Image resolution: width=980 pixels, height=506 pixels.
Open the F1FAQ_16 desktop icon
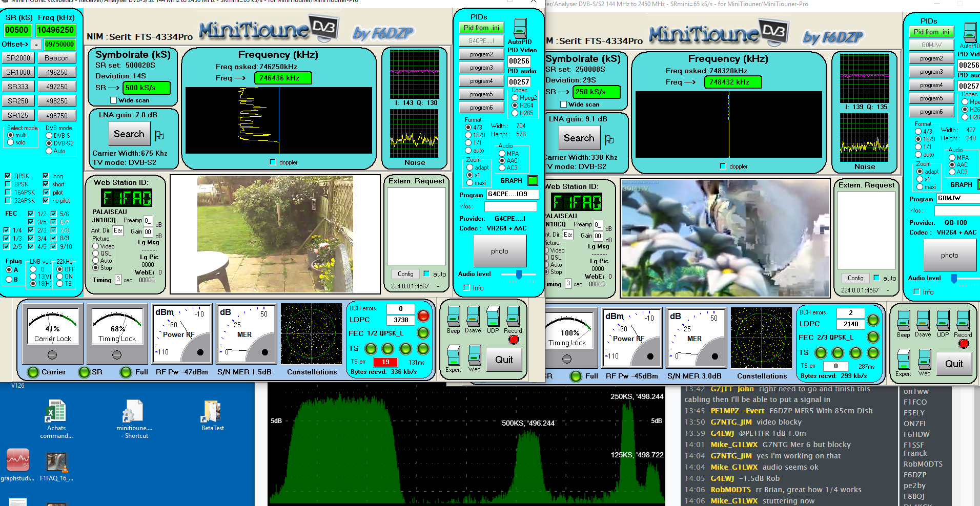point(56,466)
